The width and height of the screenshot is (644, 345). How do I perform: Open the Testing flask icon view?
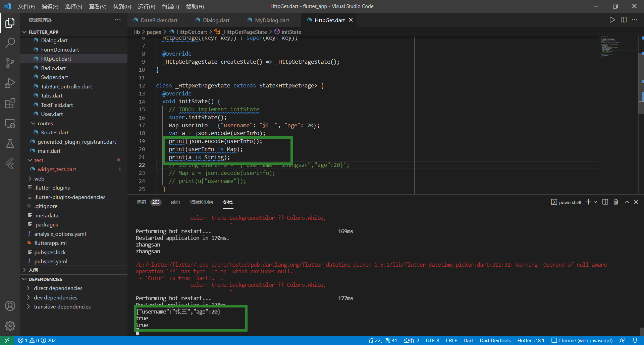point(10,143)
